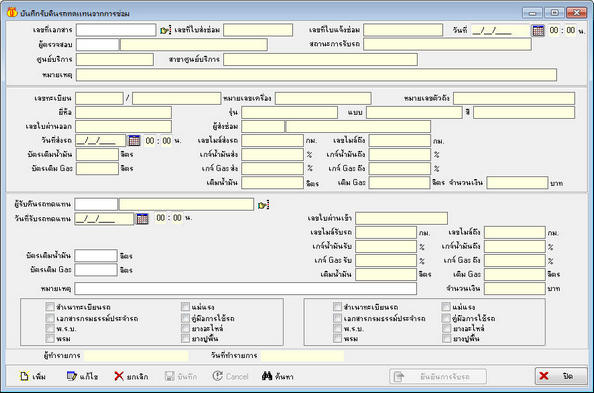Click เกจ์น้ำมันรับ field
594x393 pixels.
[x=386, y=246]
